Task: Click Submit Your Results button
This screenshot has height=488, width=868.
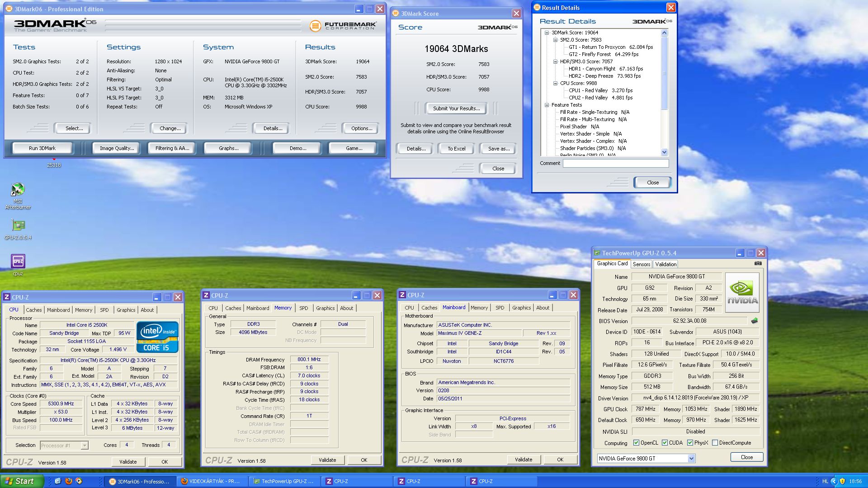Action: (456, 108)
